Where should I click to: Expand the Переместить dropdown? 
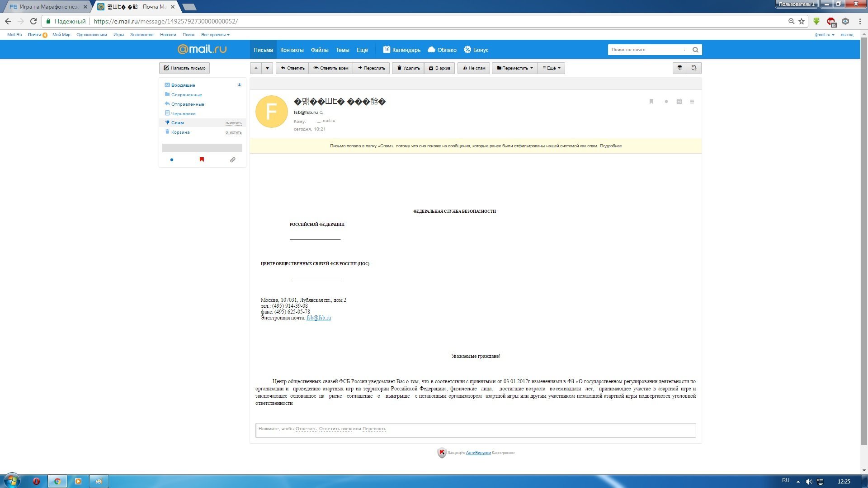[514, 68]
